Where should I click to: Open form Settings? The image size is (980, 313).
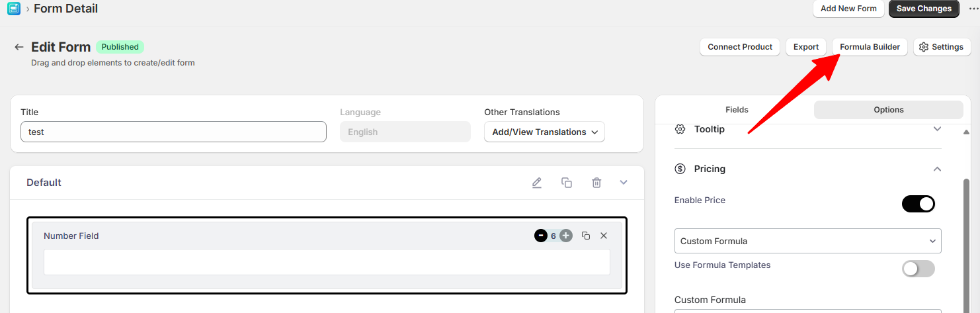[x=942, y=47]
